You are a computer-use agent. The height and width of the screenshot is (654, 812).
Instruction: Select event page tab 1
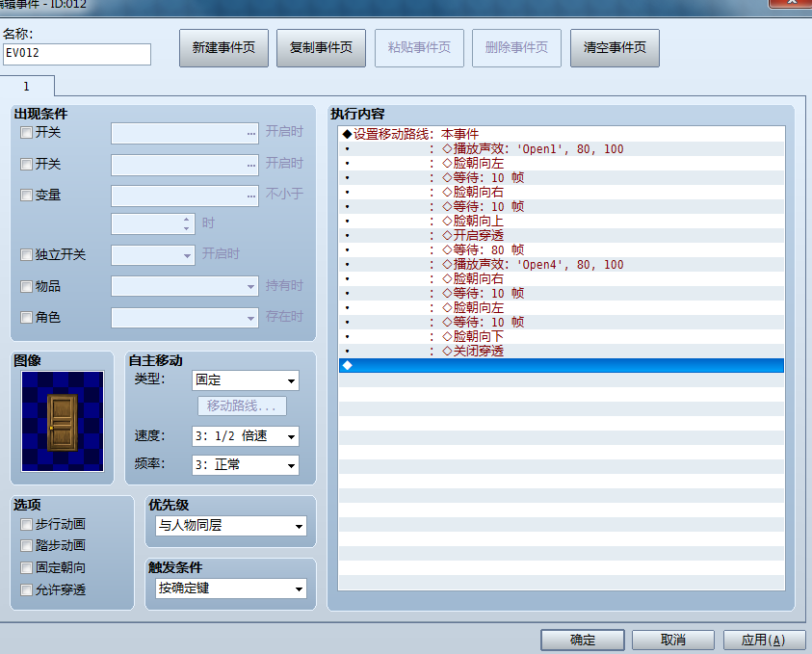(x=27, y=86)
